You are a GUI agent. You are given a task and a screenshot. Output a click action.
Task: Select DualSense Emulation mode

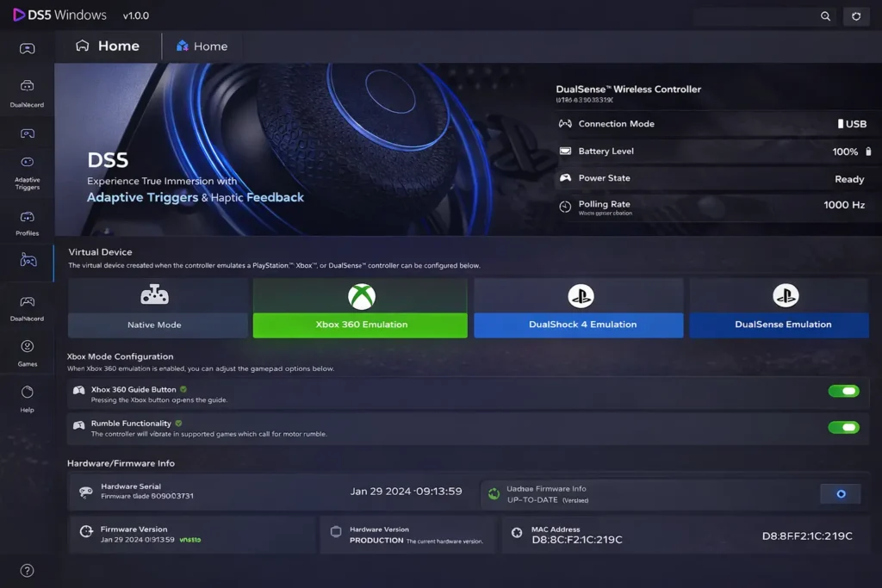click(783, 307)
